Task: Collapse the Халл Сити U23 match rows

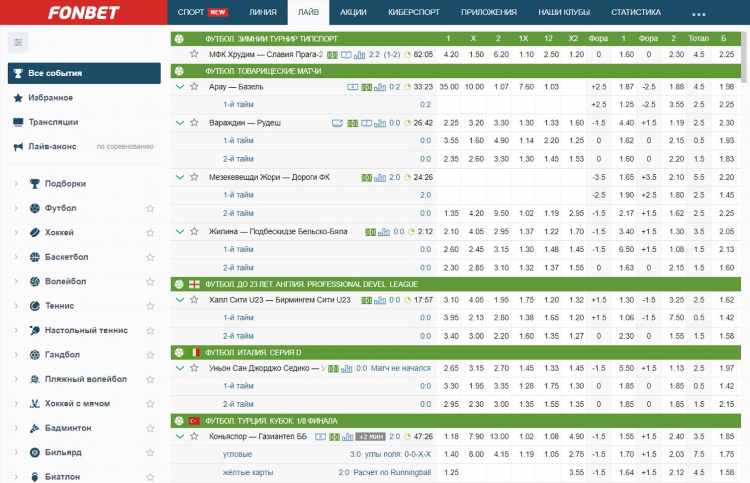Action: 180,300
